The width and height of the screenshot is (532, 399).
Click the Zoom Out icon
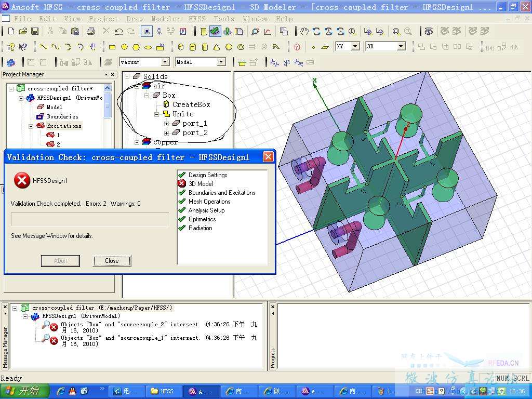[380, 31]
